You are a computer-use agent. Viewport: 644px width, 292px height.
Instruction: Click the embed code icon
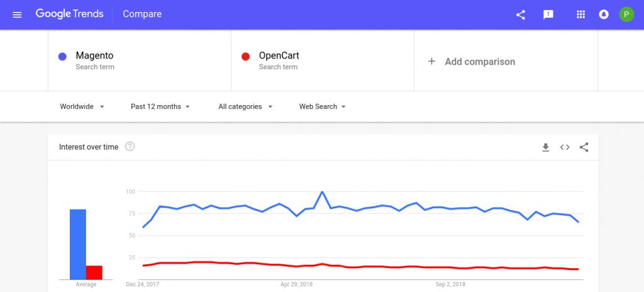coord(565,147)
